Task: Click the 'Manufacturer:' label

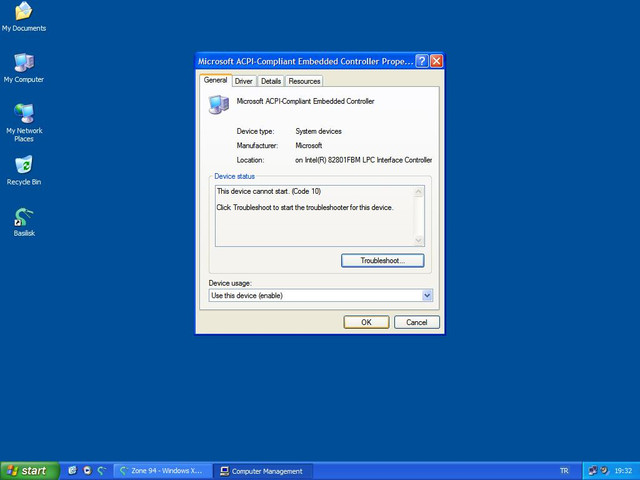Action: point(257,145)
